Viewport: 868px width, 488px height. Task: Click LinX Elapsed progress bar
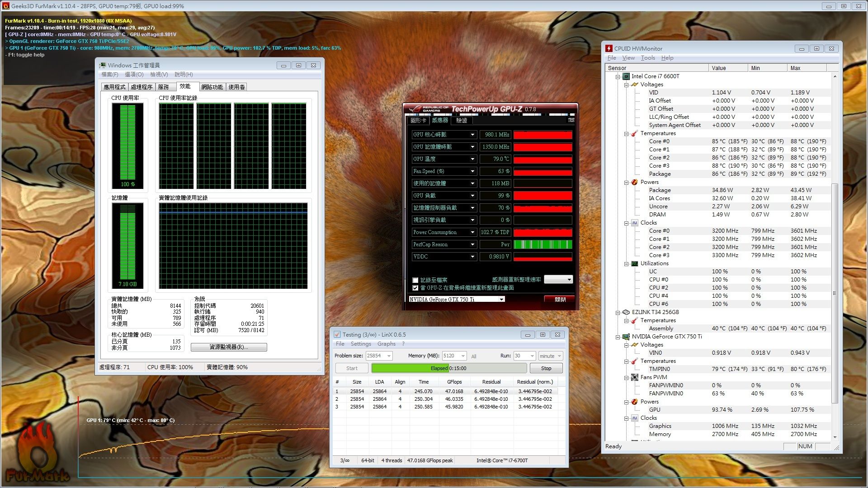pyautogui.click(x=449, y=368)
